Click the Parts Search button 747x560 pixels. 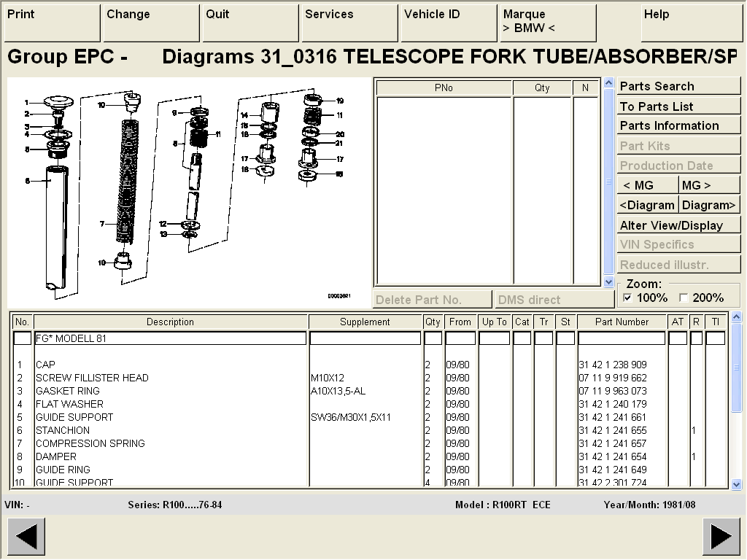(x=678, y=86)
